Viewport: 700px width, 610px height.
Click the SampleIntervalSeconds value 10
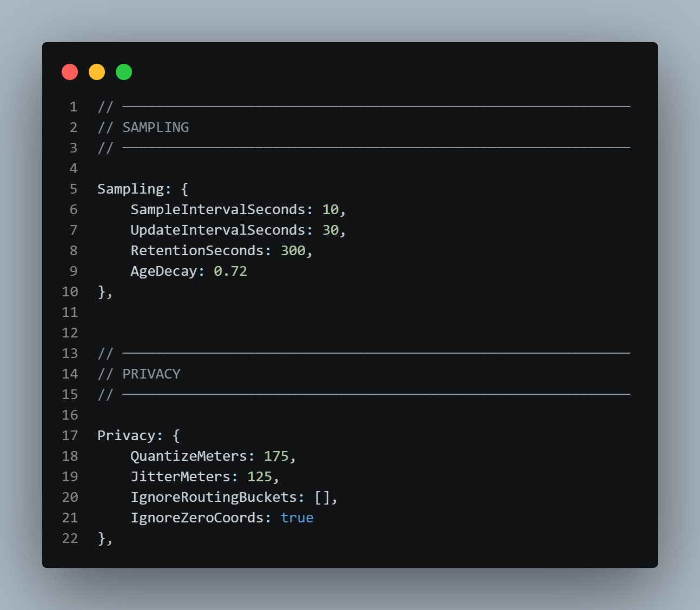pos(331,210)
